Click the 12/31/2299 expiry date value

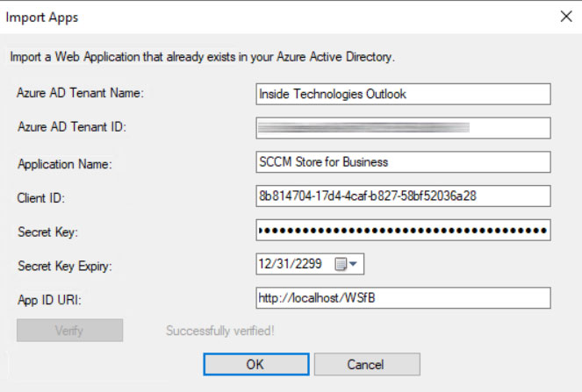tap(291, 264)
